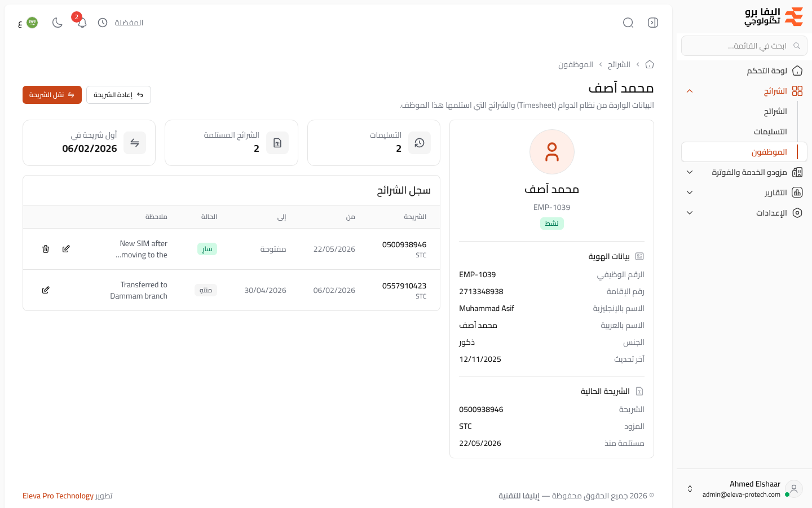Click the التسليمات history card icon
812x508 pixels.
click(420, 143)
